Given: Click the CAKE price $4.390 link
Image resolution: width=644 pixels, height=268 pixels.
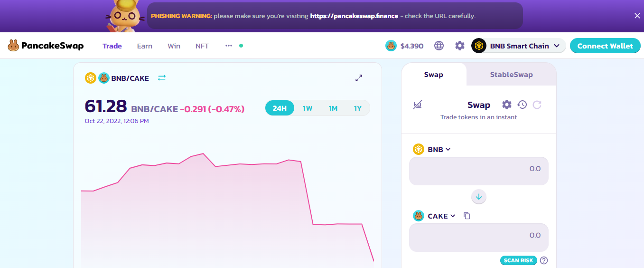Looking at the screenshot, I should (404, 46).
